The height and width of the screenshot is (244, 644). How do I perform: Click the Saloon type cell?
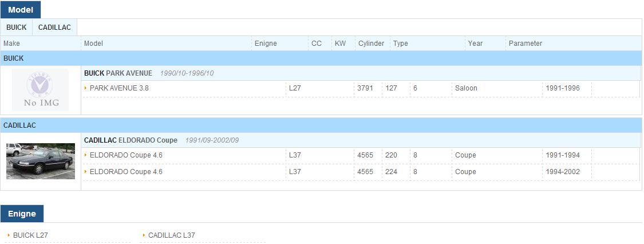coord(466,88)
